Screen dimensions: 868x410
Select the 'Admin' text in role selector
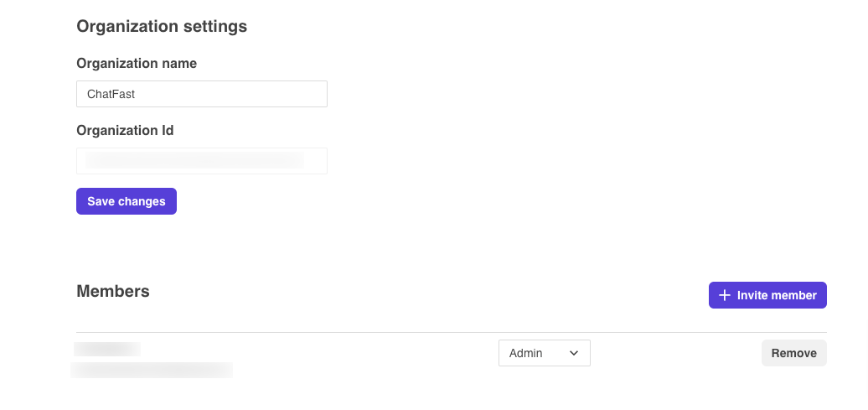tap(526, 353)
